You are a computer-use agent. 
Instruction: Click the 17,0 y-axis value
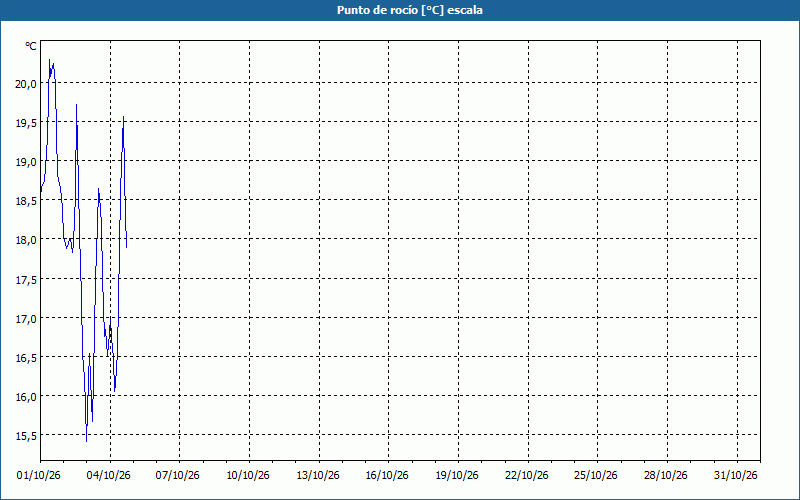coord(26,318)
